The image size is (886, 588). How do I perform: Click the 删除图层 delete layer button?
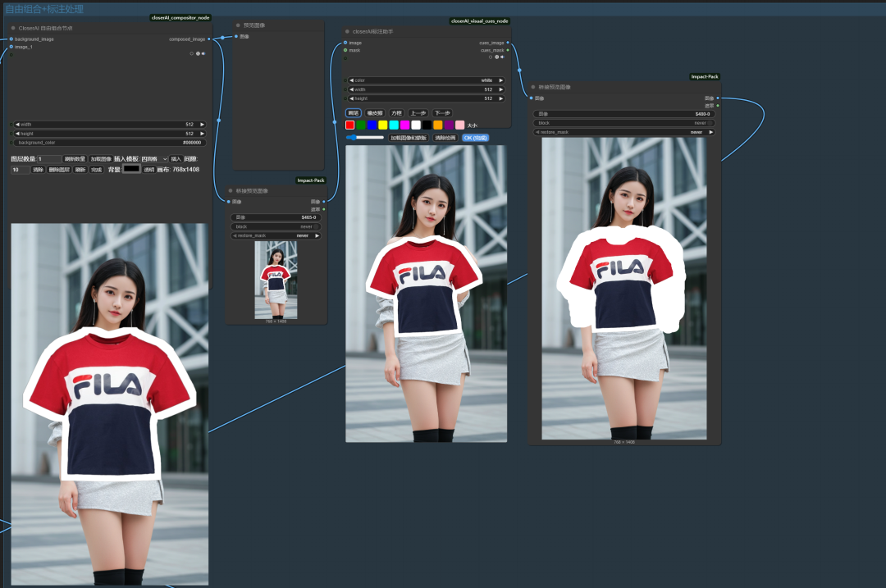pos(59,170)
